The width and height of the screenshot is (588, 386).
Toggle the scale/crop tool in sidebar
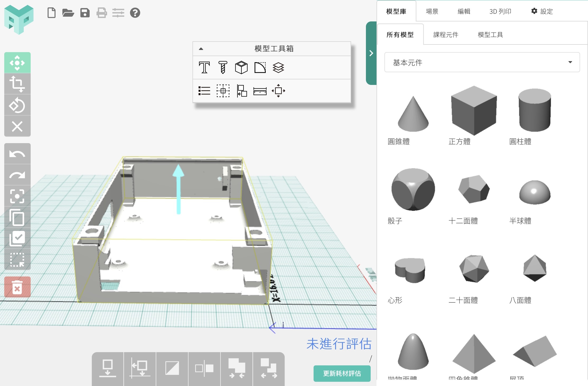[x=17, y=84]
